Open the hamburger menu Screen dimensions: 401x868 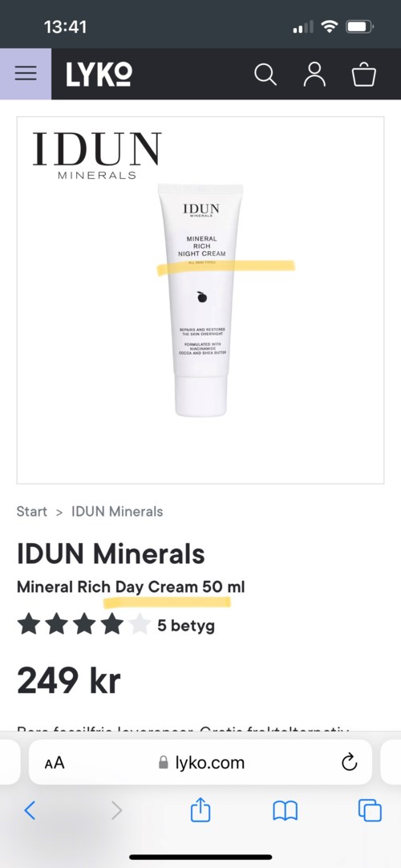tap(26, 74)
